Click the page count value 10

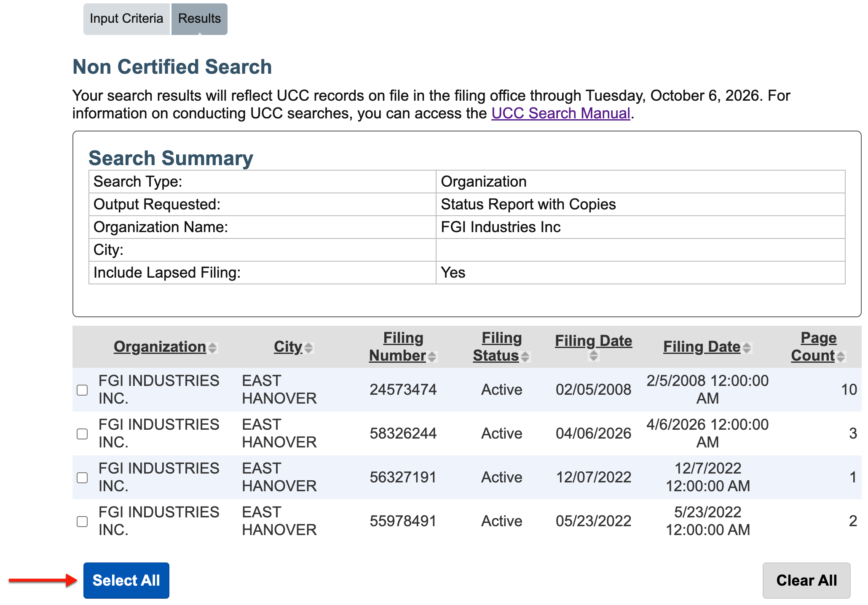(x=849, y=390)
